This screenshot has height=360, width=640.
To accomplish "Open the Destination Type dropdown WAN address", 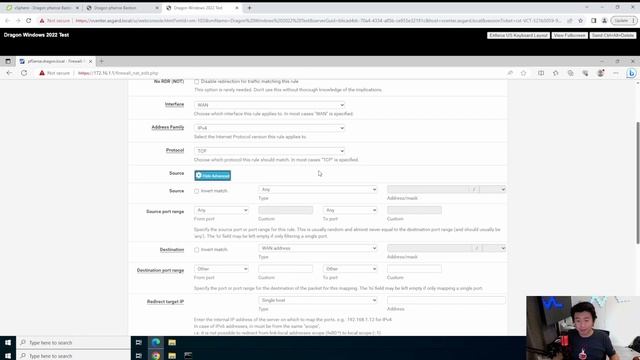I will point(318,248).
